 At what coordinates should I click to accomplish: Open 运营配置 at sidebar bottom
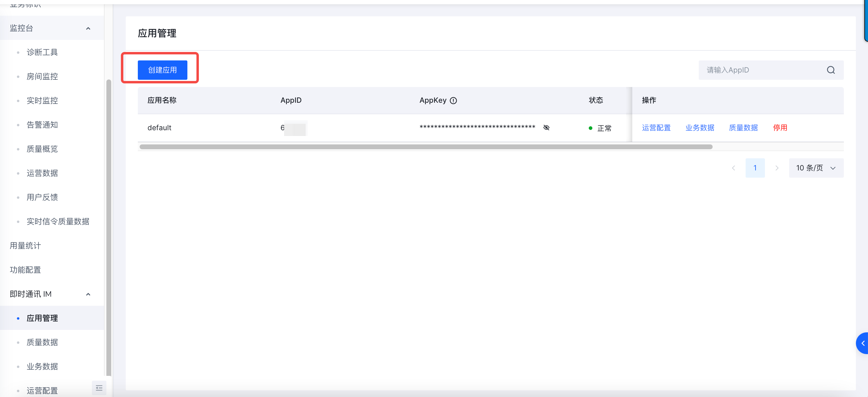point(42,391)
